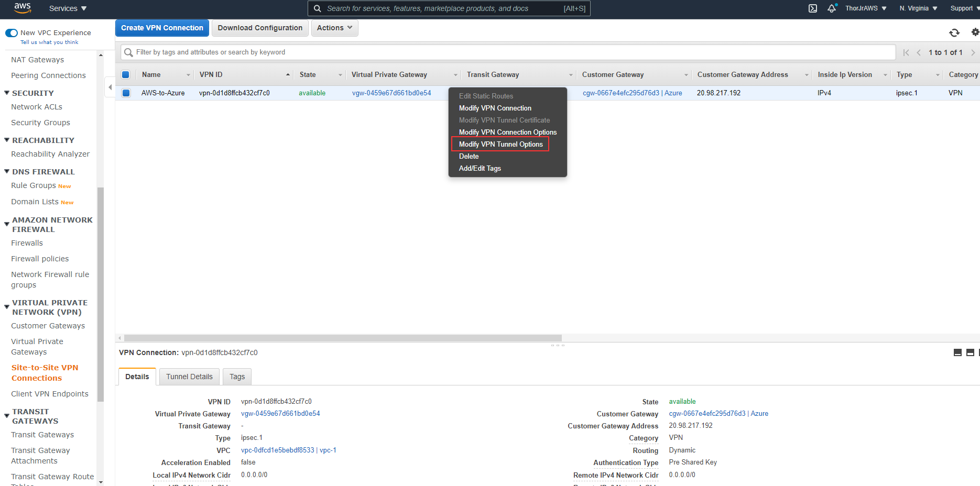Collapse the TRANSIT GATEWAYS sidebar section
980x486 pixels.
(7, 416)
